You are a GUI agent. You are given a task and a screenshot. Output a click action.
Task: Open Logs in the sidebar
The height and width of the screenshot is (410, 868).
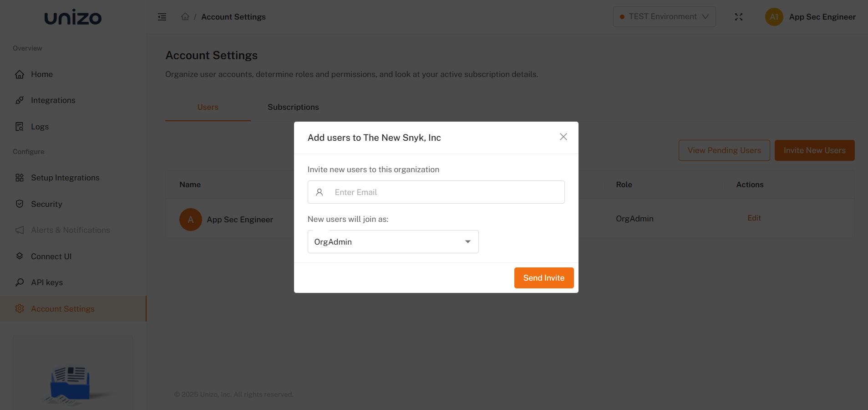(x=73, y=127)
